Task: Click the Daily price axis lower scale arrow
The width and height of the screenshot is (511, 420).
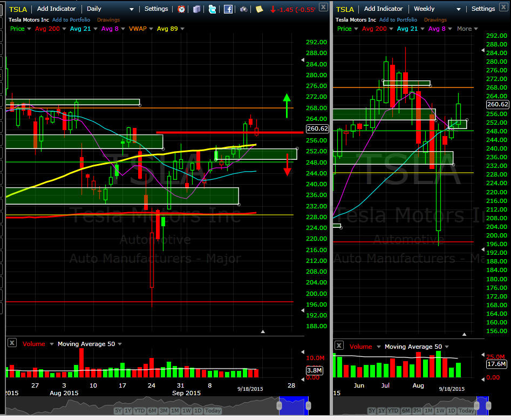Action: (302, 310)
